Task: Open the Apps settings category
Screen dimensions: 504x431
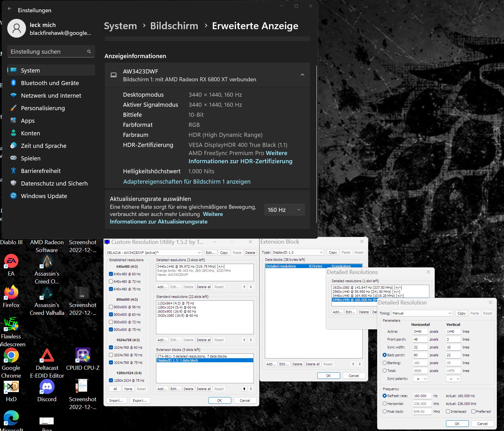Action: 51,121
